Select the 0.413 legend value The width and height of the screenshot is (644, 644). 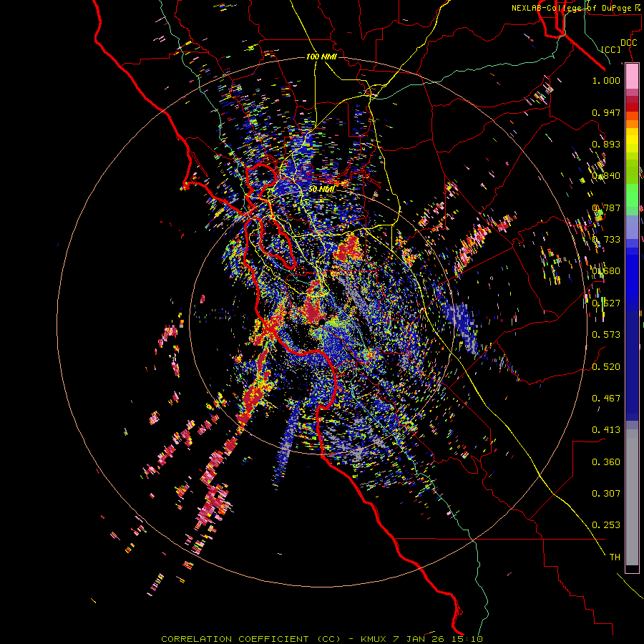606,429
